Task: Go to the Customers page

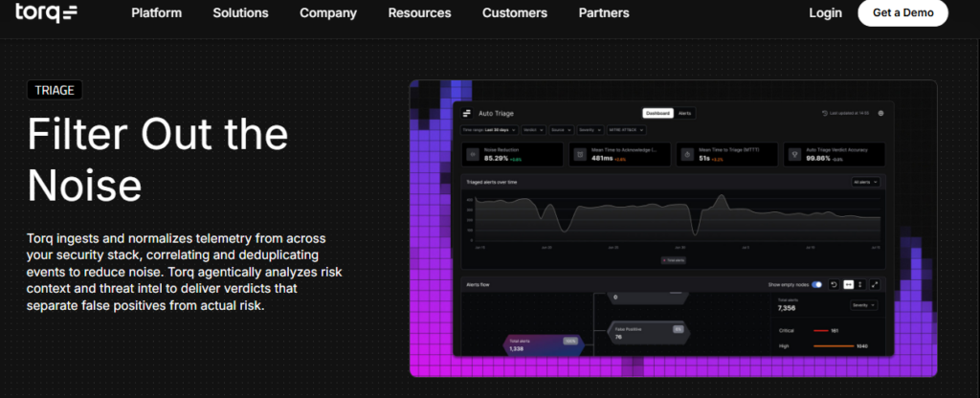Action: click(x=514, y=12)
